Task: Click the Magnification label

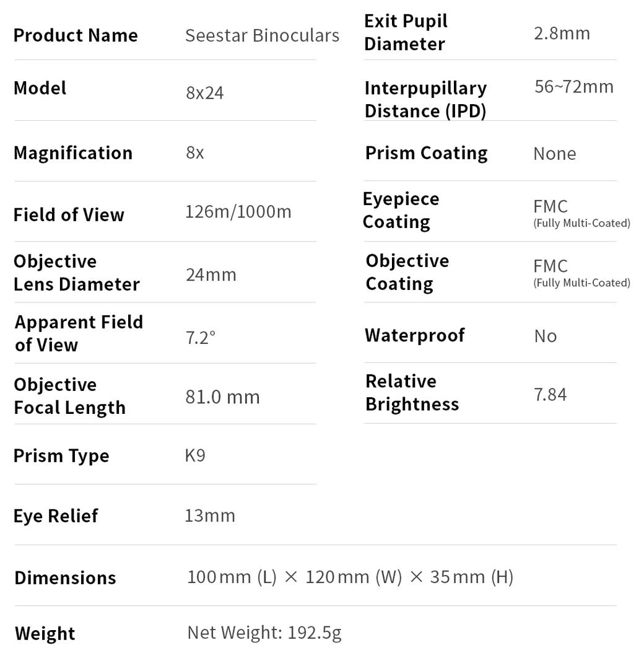Action: tap(73, 153)
